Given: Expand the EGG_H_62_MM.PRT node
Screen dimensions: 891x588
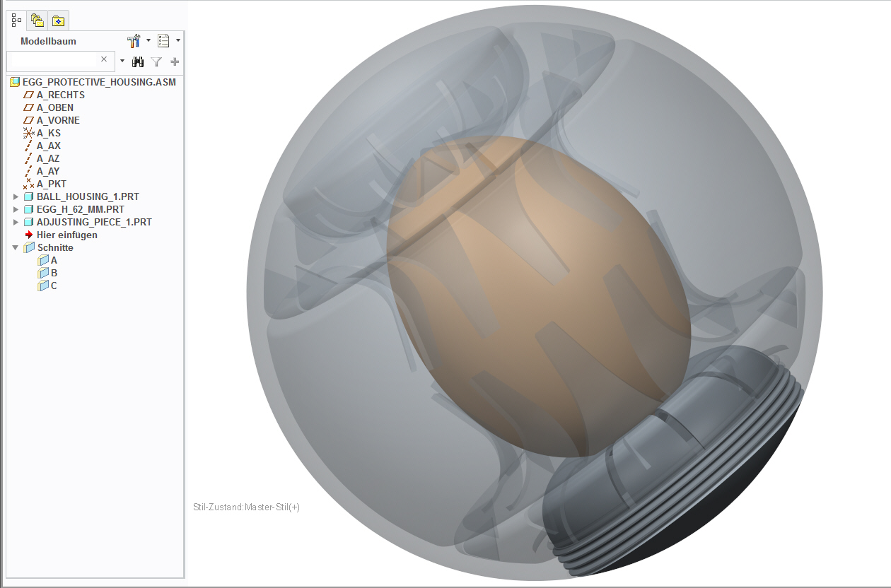Looking at the screenshot, I should tap(16, 209).
